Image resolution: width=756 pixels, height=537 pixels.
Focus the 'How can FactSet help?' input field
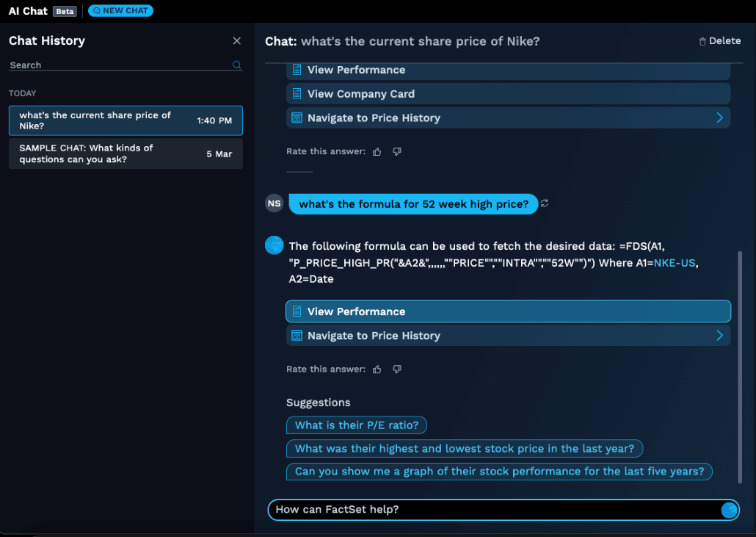pos(492,510)
